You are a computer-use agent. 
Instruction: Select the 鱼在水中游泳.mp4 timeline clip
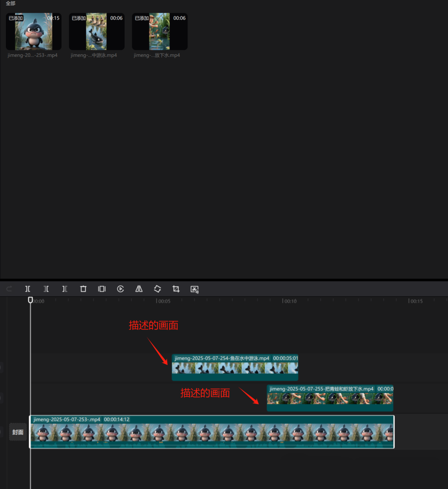pyautogui.click(x=235, y=367)
